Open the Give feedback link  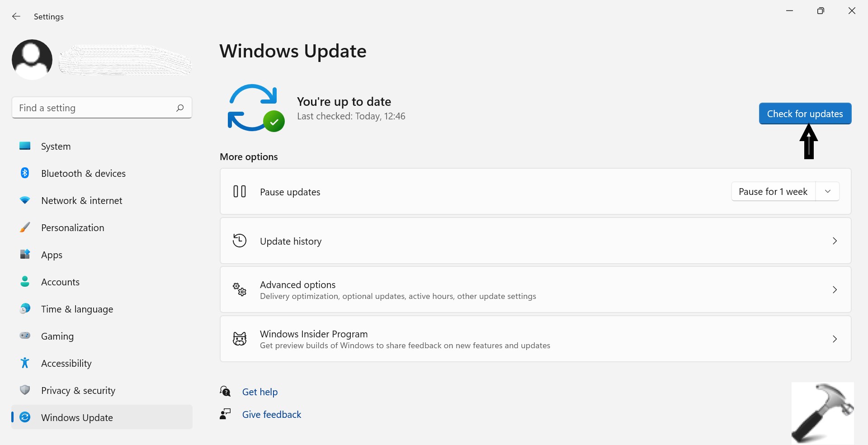272,414
